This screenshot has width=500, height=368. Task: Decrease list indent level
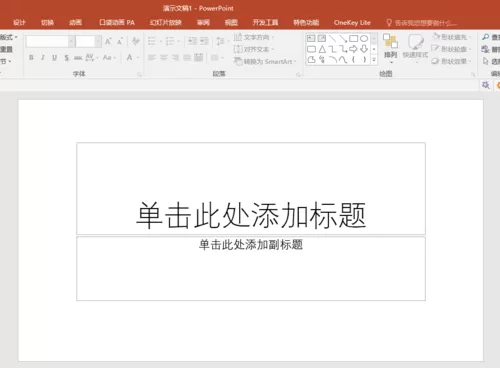192,41
